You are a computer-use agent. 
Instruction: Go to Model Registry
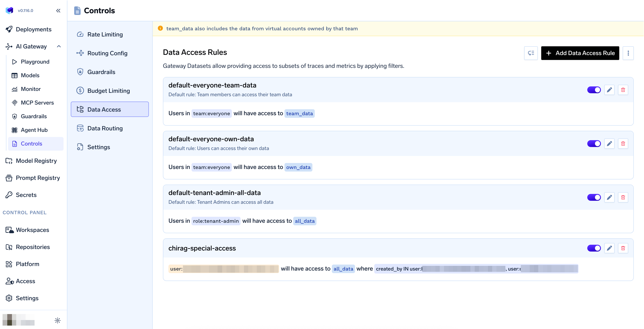click(x=36, y=161)
